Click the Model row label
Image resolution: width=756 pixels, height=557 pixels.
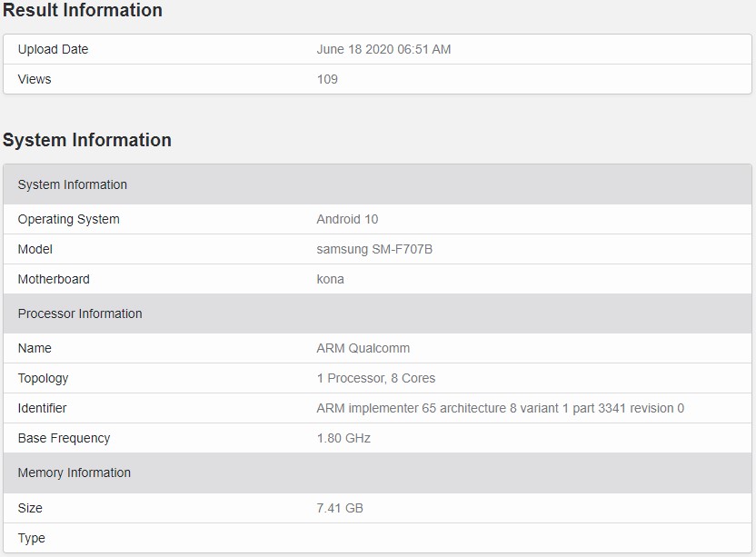(35, 249)
